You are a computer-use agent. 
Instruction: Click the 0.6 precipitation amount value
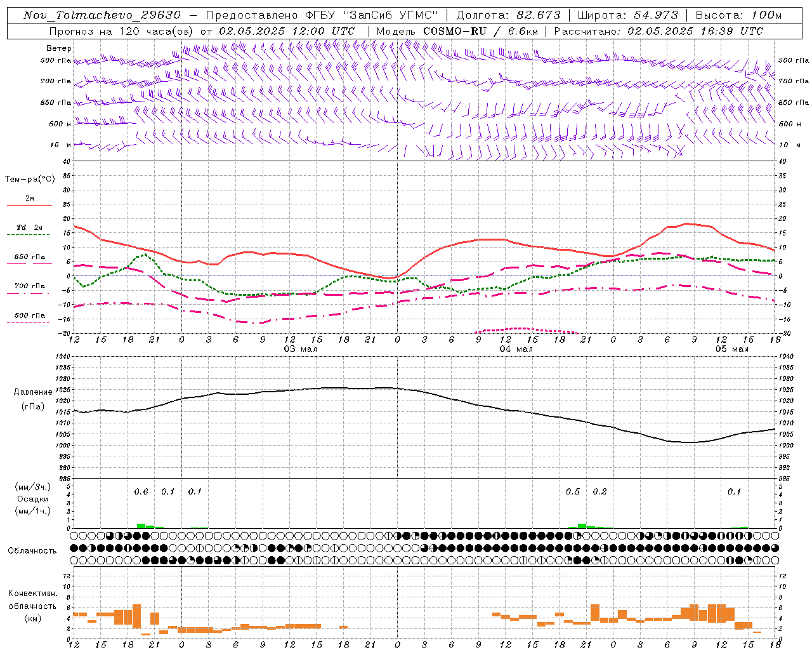click(141, 492)
